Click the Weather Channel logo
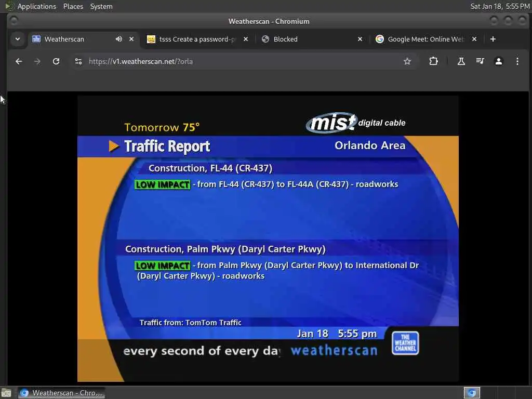 pyautogui.click(x=405, y=343)
